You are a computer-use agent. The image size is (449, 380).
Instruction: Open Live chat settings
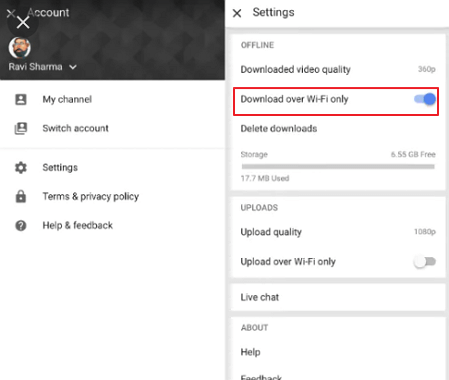(x=338, y=297)
